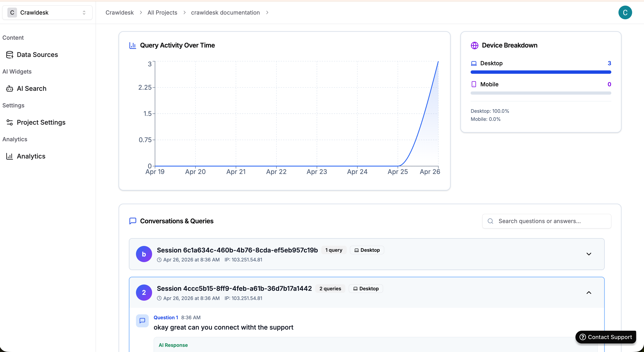Viewport: 644px width, 352px height.
Task: Click the Question 1 message bubble icon
Action: 142,321
